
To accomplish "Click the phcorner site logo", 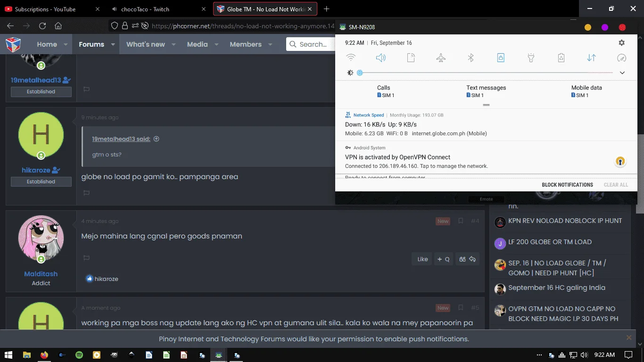I will coord(13,44).
